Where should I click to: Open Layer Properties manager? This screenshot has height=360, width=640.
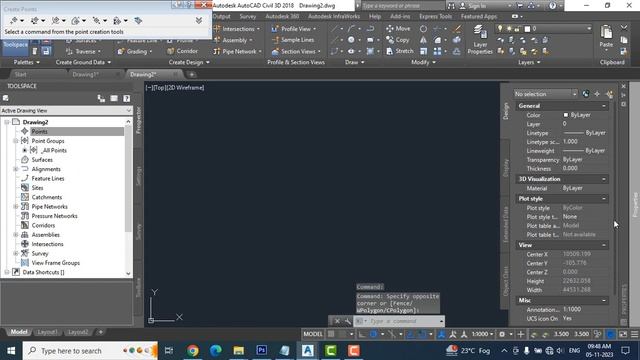click(x=480, y=40)
